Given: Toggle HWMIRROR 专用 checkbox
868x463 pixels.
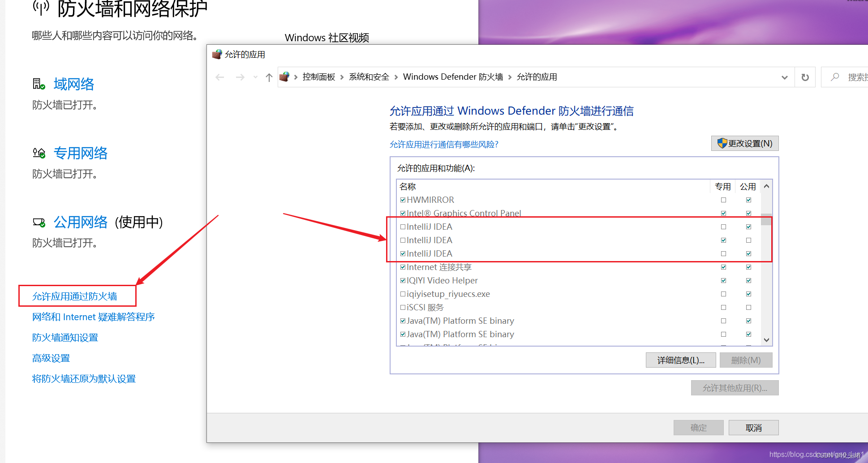Looking at the screenshot, I should 723,200.
